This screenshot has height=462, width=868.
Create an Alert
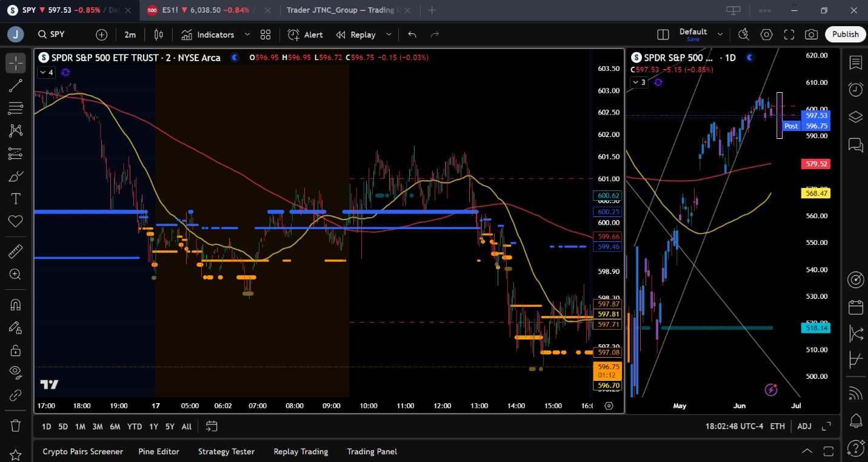pos(305,35)
